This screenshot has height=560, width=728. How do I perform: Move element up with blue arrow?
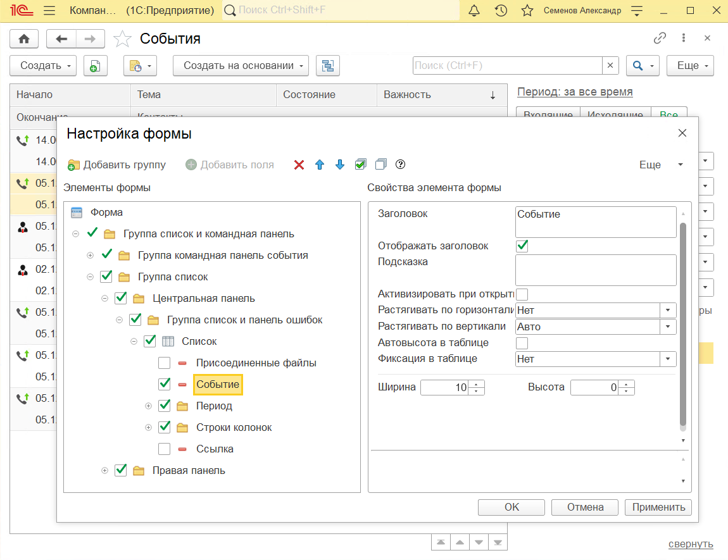coord(320,165)
